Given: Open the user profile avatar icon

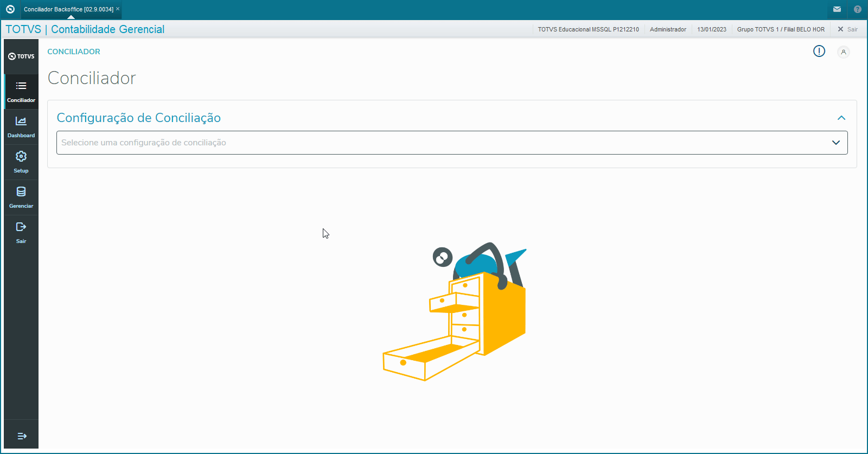Looking at the screenshot, I should [x=844, y=52].
